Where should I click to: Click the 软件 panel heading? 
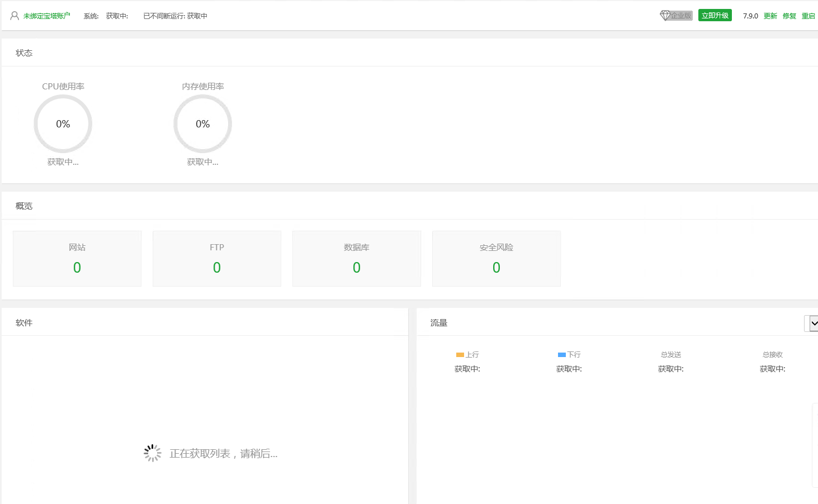[x=24, y=323]
